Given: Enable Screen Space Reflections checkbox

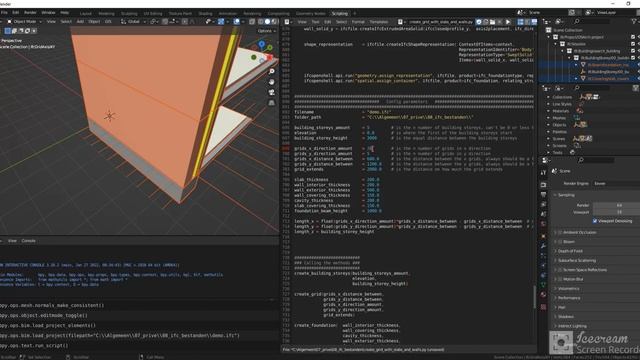Looking at the screenshot, I should pyautogui.click(x=560, y=270).
